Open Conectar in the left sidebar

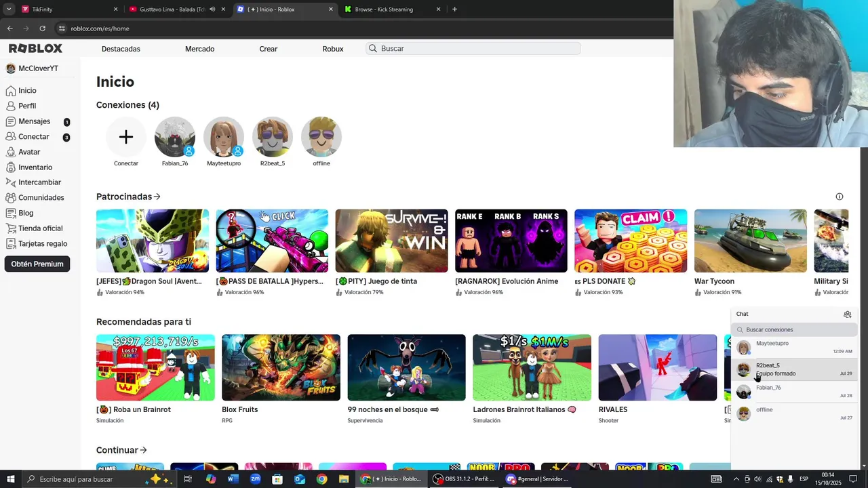click(x=33, y=137)
